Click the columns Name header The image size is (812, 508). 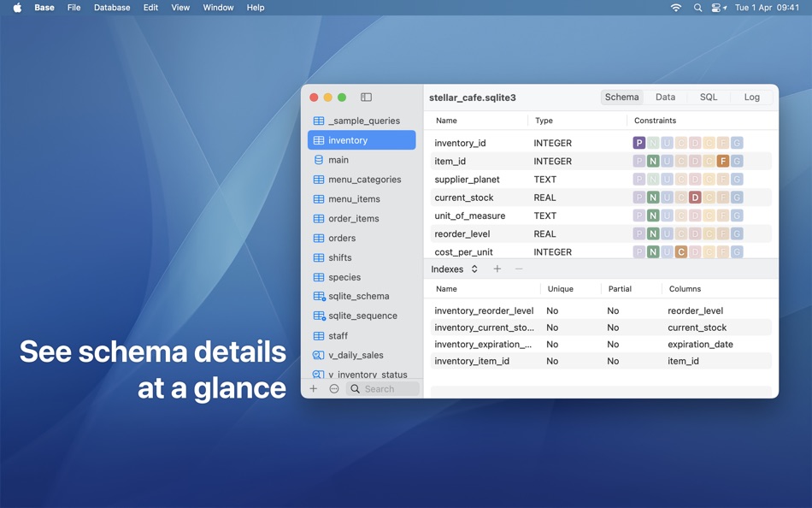446,121
